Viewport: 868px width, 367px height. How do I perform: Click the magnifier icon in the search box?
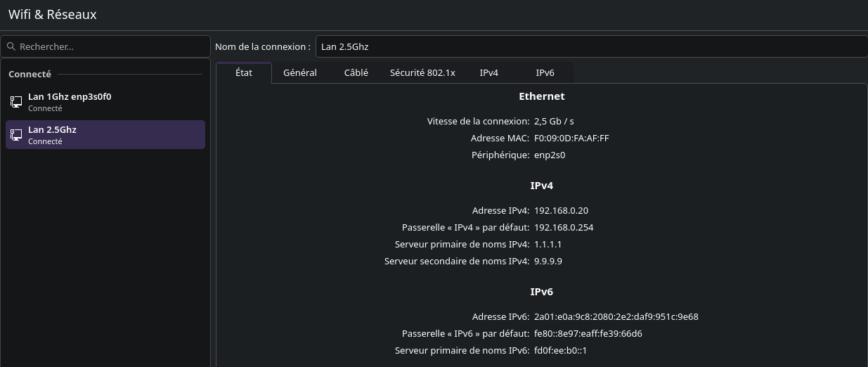[x=11, y=47]
